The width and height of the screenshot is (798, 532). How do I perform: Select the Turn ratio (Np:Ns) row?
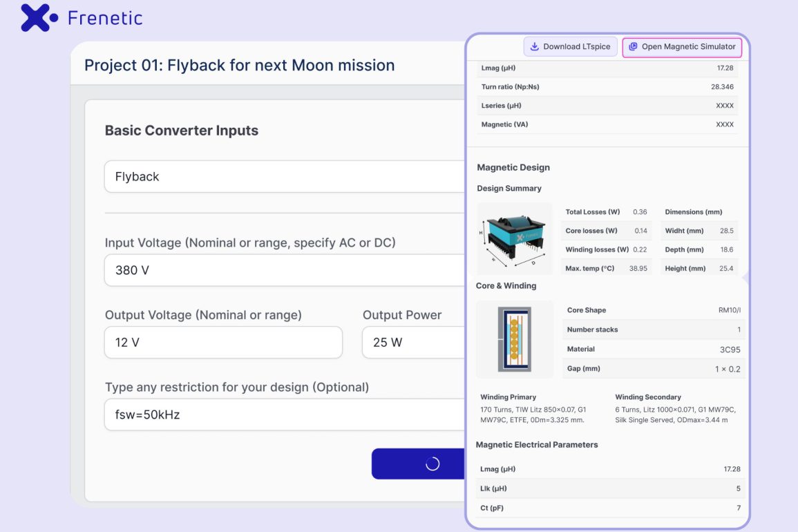tap(607, 87)
